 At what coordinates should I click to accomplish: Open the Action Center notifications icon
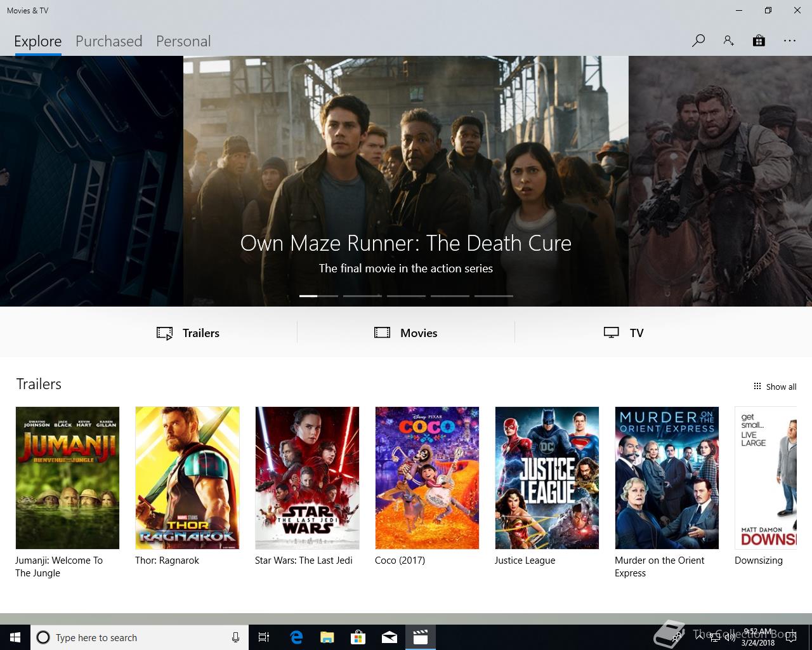click(790, 637)
